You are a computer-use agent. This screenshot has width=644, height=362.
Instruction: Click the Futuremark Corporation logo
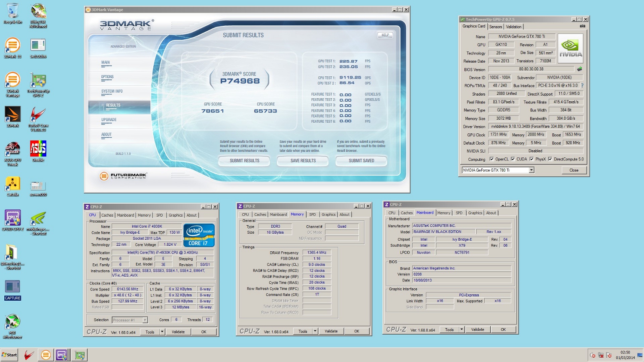[124, 176]
